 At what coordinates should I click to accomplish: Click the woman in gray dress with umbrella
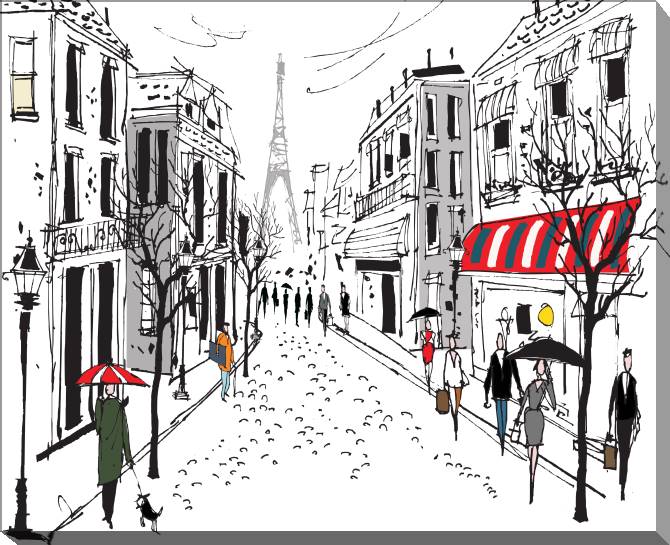point(536,430)
